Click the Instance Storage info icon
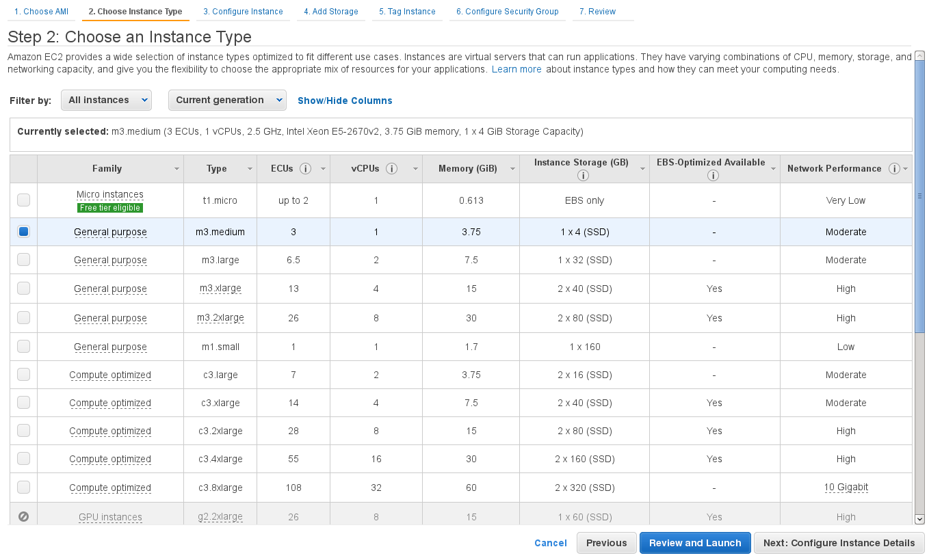The width and height of the screenshot is (929, 560). [x=584, y=176]
